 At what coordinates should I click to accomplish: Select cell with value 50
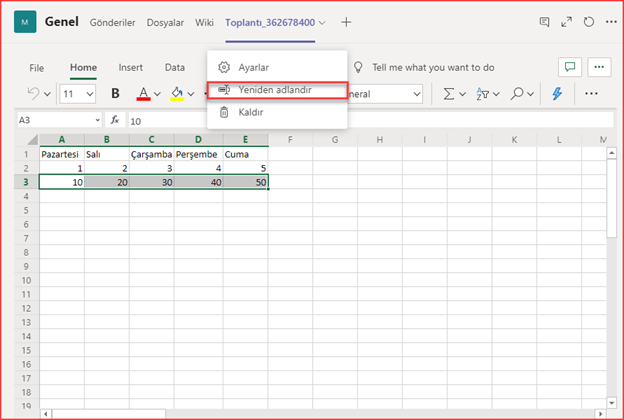246,182
